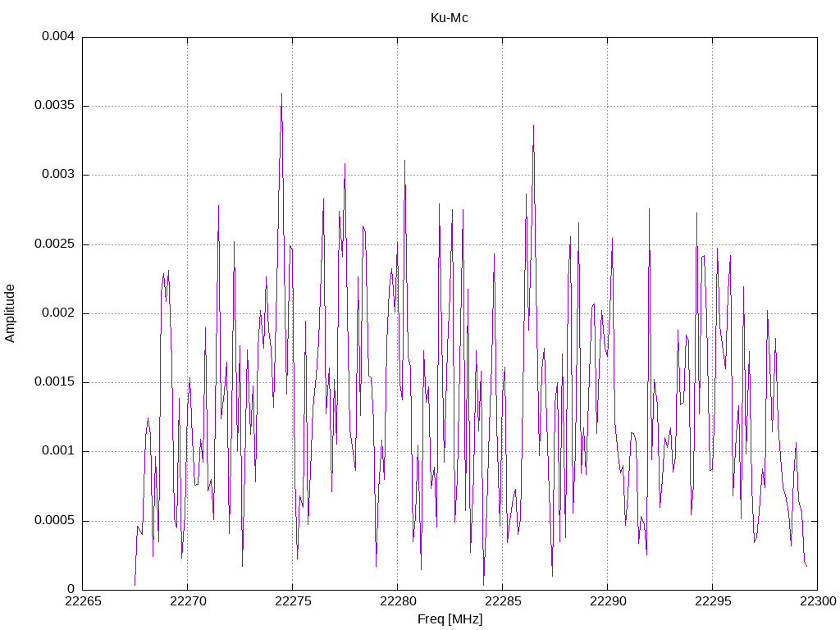The image size is (840, 630).
Task: Click the 22295 x-axis tick label
Action: click(x=713, y=601)
